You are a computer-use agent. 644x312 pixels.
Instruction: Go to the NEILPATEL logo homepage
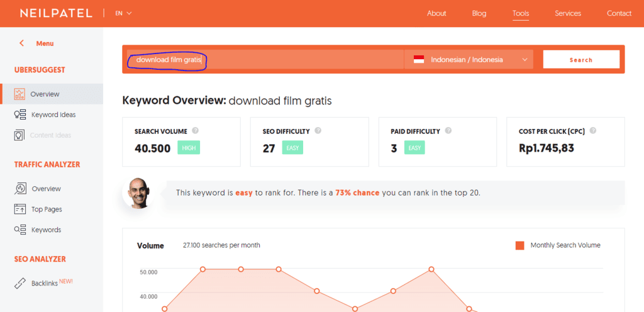[56, 13]
